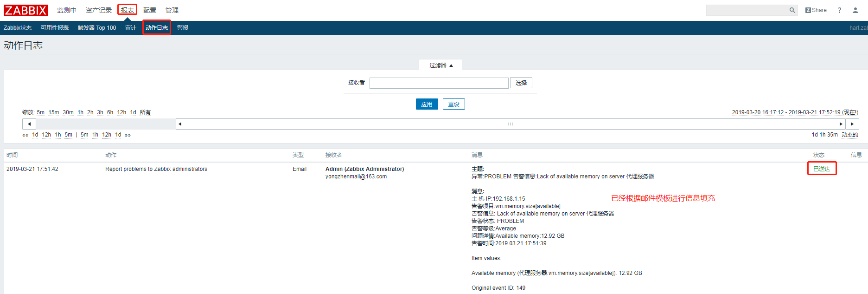Click the »» move forward marker
The height and width of the screenshot is (294, 868).
coord(128,135)
